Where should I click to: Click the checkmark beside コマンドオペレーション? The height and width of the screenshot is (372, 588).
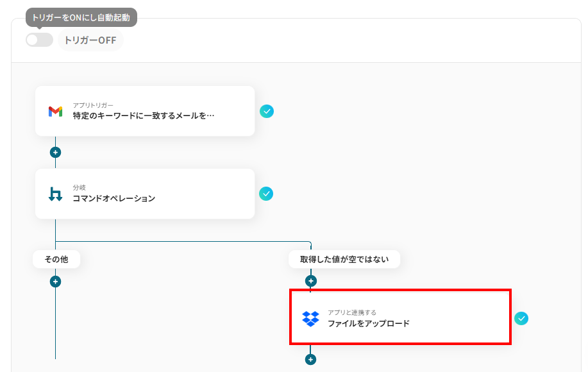266,194
